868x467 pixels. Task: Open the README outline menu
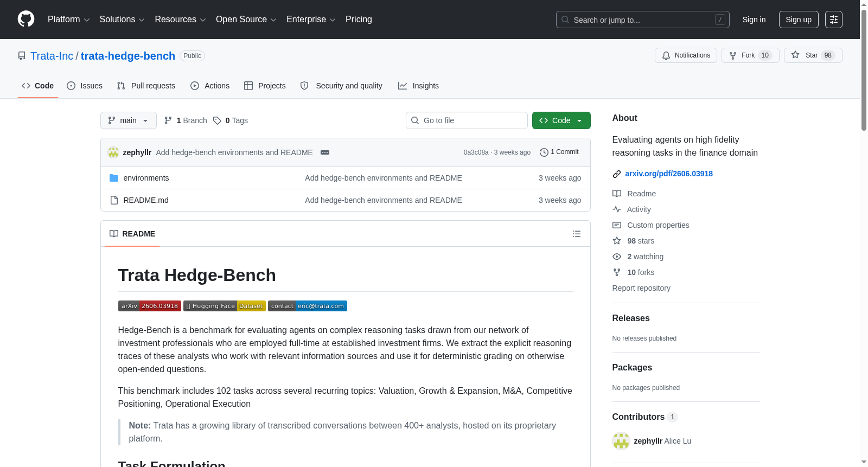pos(577,234)
